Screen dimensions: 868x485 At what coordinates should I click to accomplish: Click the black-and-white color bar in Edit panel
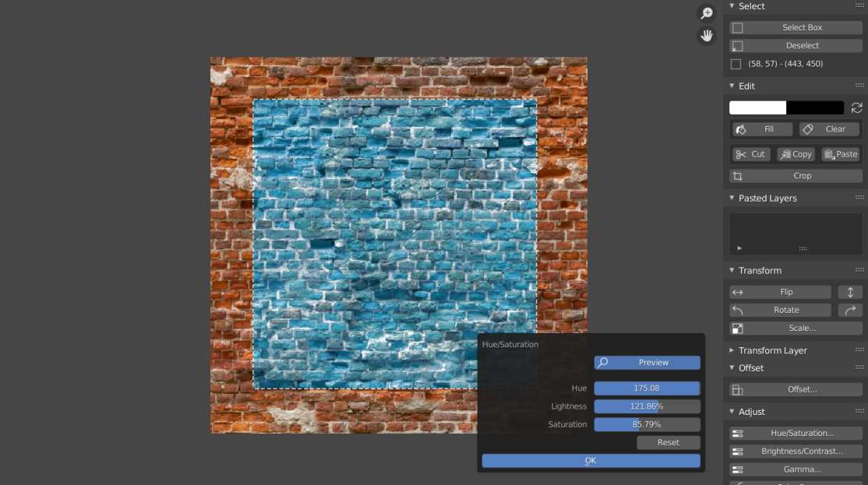point(787,107)
